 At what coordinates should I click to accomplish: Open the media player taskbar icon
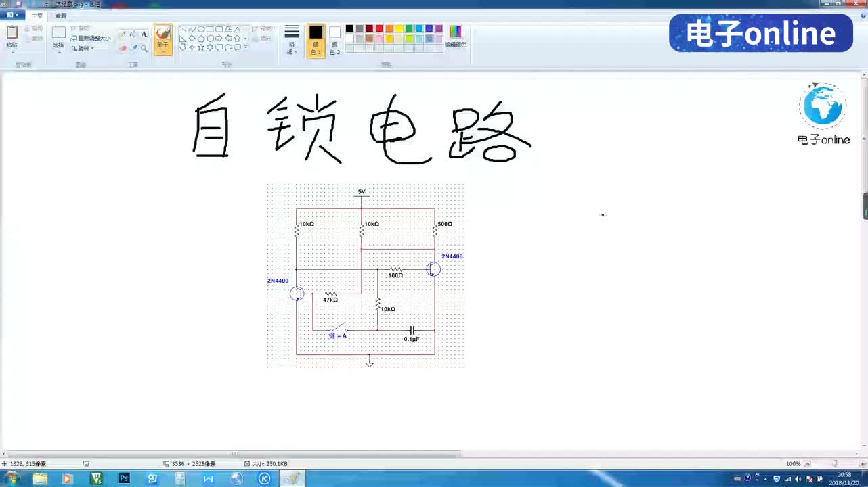[67, 478]
